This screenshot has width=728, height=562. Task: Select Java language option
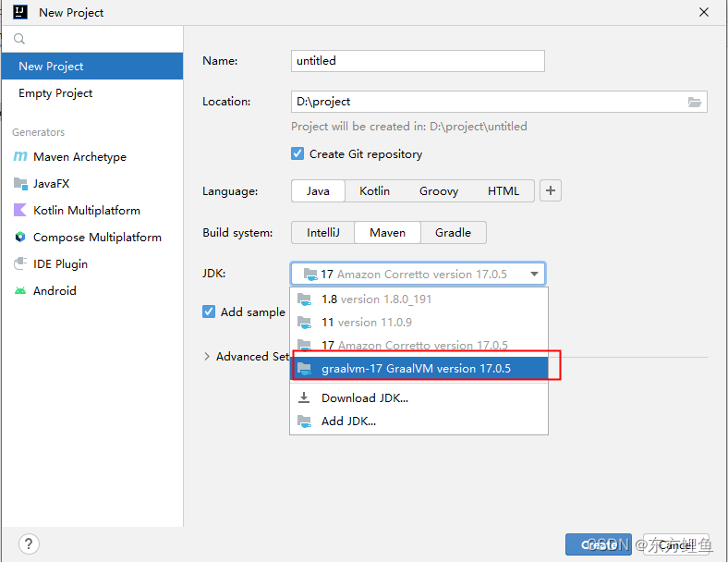pos(318,191)
